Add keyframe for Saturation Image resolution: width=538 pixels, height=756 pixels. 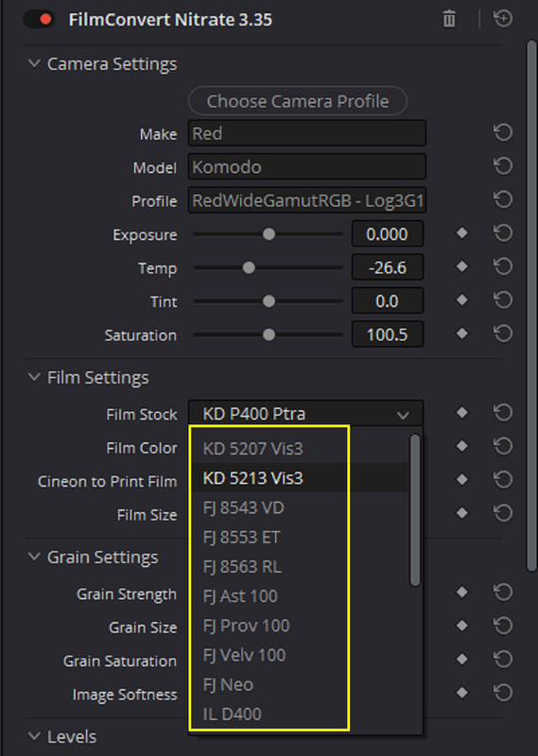point(461,334)
